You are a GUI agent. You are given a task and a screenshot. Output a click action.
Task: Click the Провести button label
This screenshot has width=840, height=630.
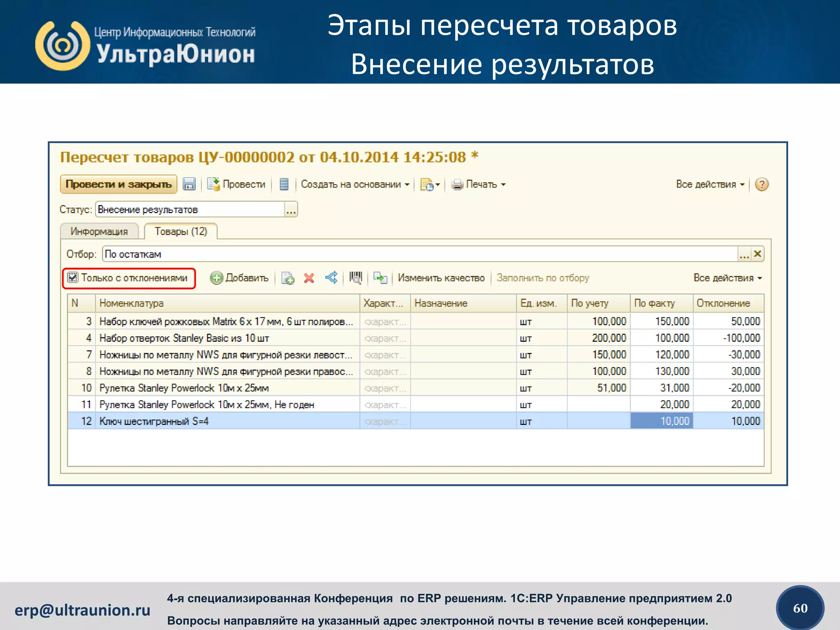(244, 184)
